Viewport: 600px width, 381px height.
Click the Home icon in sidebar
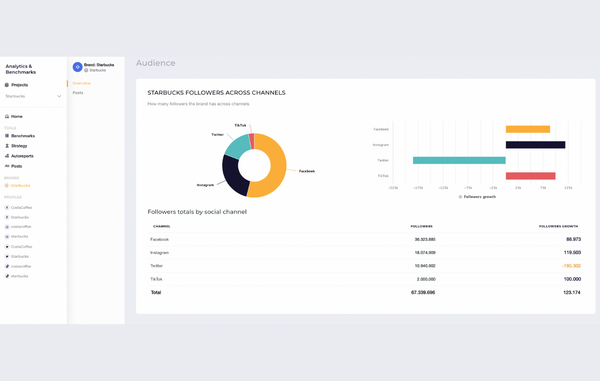(7, 116)
